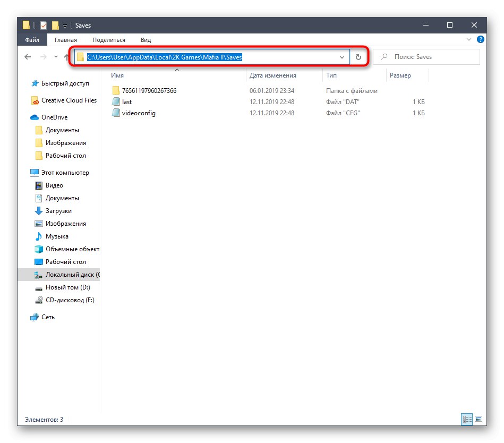504x443 pixels.
Task: Select the last DAT file icon
Action: click(x=116, y=101)
